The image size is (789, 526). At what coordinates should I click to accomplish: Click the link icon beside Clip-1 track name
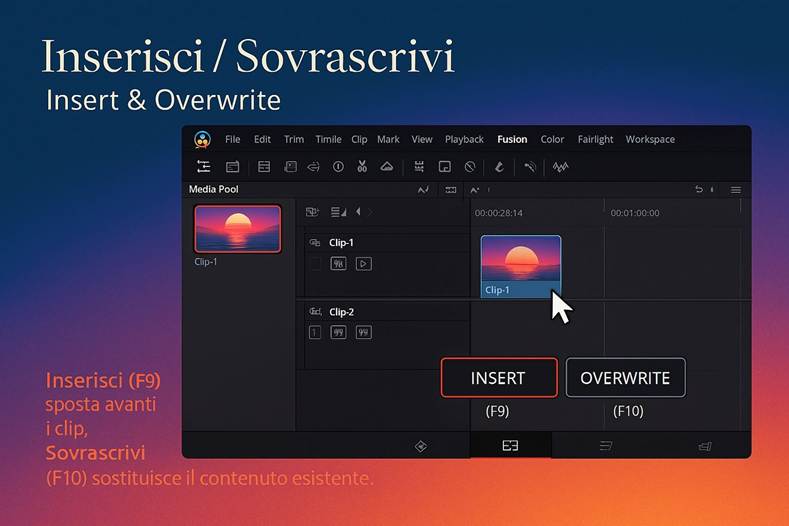click(x=315, y=243)
